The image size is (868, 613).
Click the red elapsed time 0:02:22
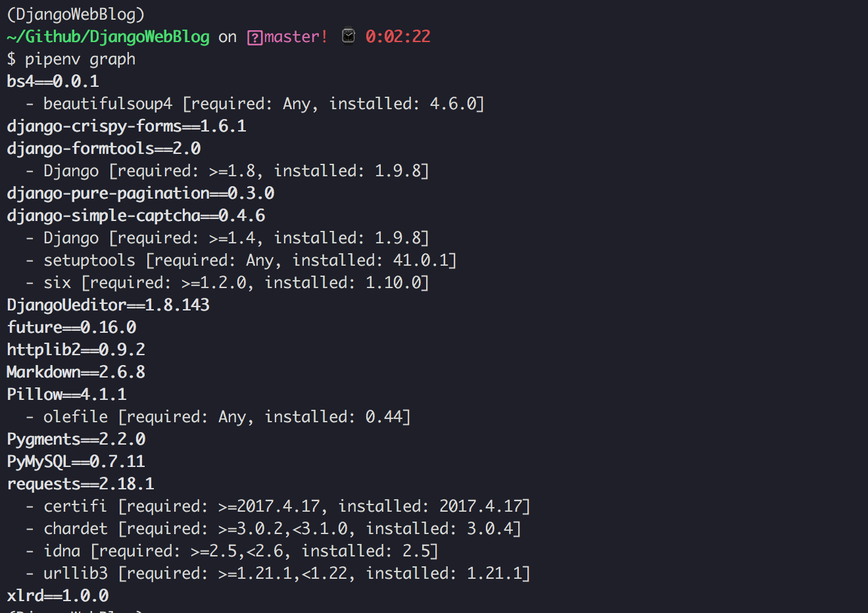398,37
